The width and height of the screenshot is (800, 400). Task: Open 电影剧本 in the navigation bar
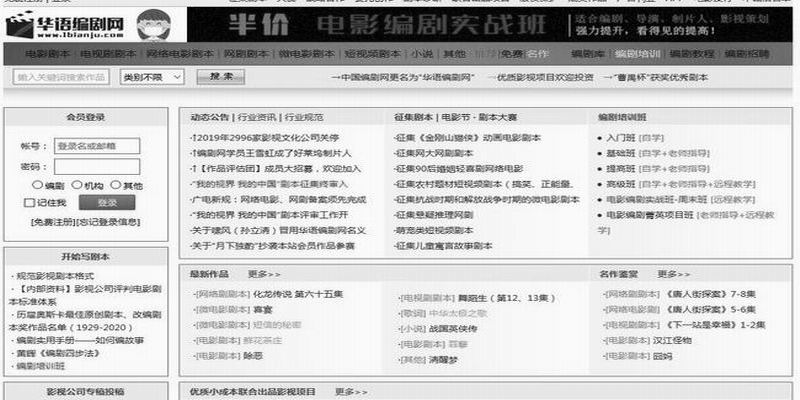point(47,54)
